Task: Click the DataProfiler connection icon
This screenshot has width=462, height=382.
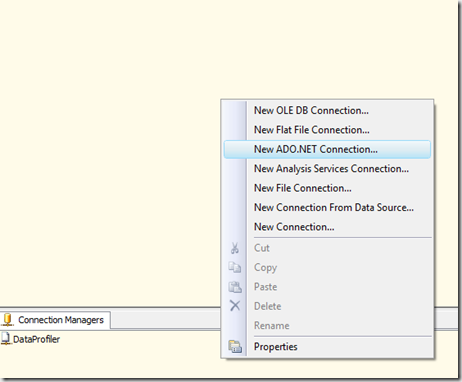Action: coord(6,339)
